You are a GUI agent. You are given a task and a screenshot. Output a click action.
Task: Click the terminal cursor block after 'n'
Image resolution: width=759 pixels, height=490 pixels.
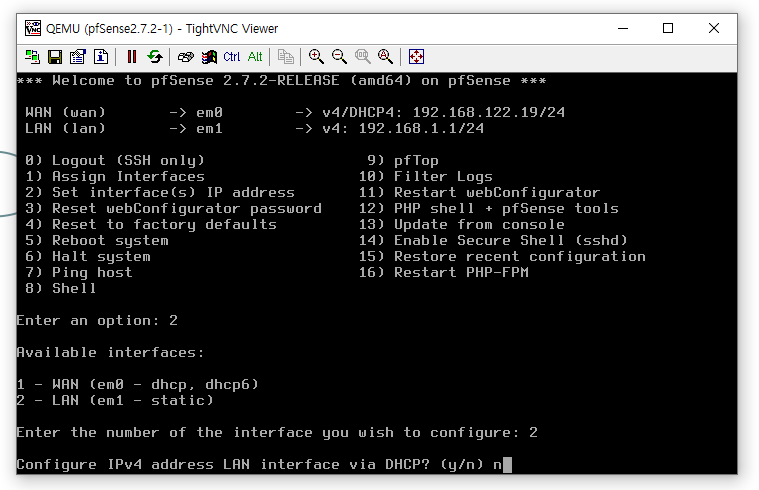coord(507,465)
